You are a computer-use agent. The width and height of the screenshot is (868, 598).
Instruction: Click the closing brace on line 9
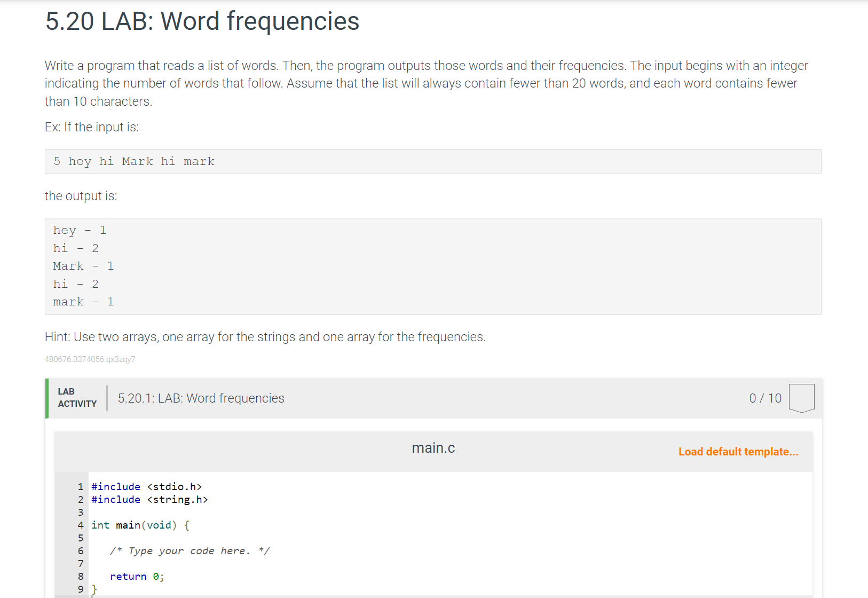[94, 589]
